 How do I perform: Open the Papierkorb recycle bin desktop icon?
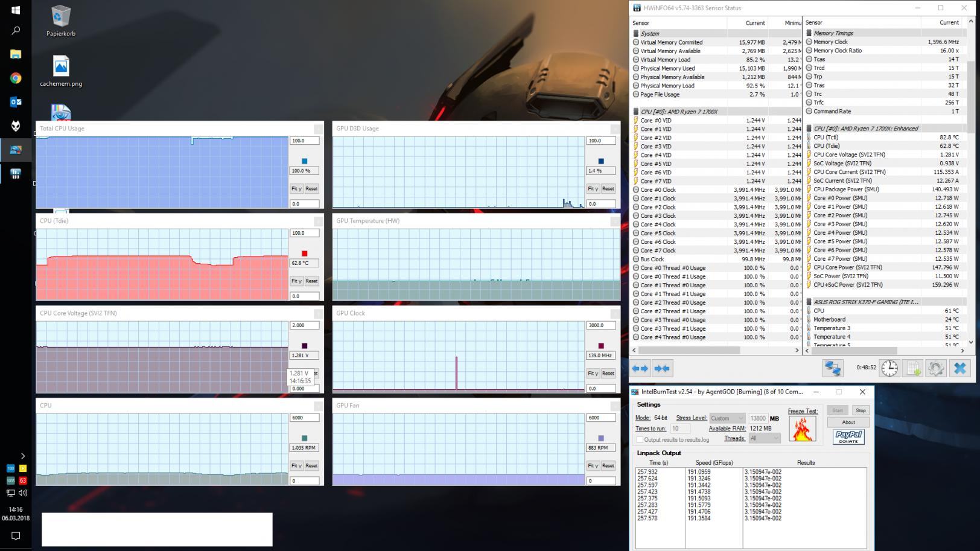click(x=61, y=21)
